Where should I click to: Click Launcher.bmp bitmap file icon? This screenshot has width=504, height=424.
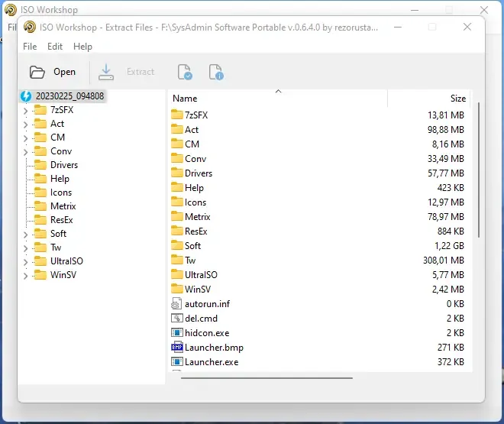click(x=177, y=347)
